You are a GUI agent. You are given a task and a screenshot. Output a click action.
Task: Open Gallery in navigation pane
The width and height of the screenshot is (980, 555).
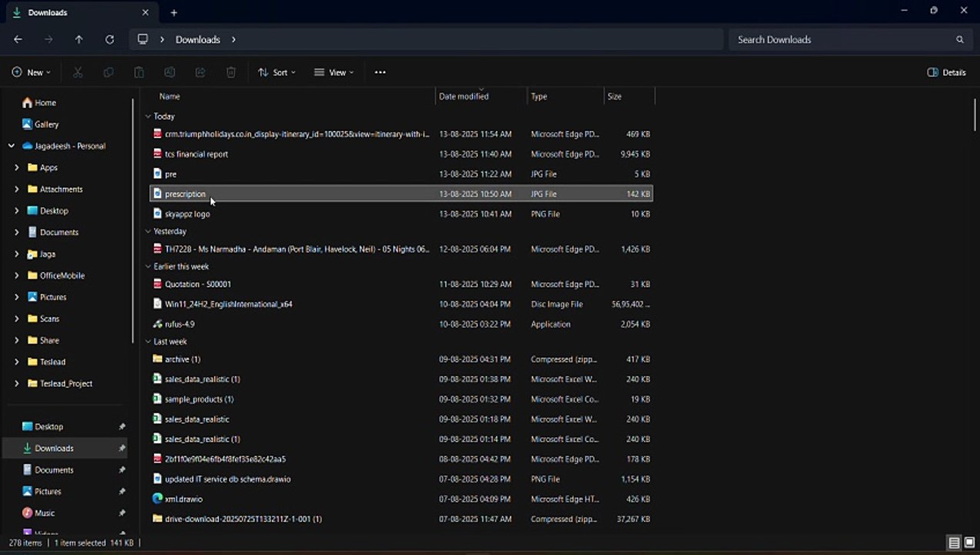[x=40, y=124]
